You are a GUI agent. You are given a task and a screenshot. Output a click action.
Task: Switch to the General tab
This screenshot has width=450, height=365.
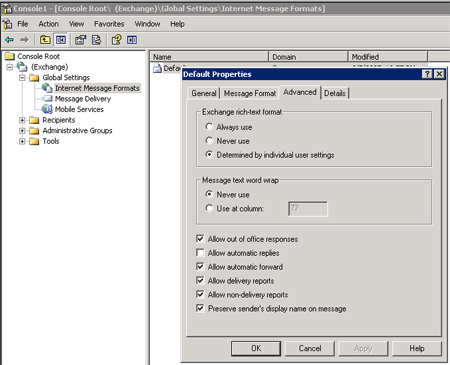(x=204, y=93)
